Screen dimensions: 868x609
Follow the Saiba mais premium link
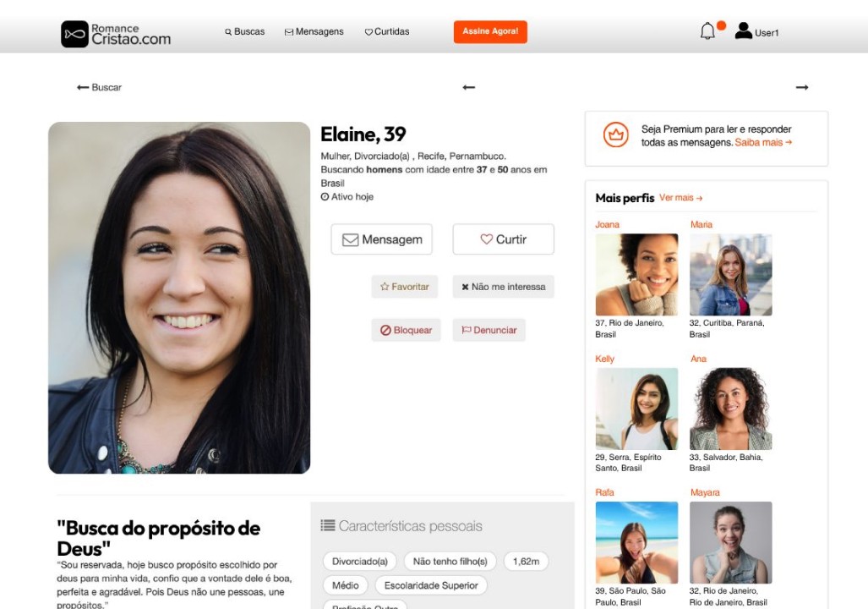pos(763,142)
